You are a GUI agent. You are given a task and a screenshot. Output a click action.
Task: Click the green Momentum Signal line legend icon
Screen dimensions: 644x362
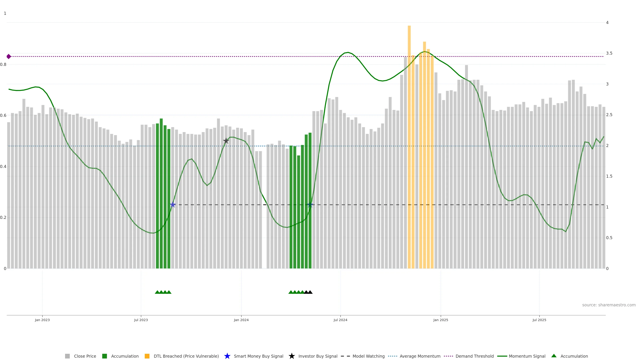pos(502,356)
